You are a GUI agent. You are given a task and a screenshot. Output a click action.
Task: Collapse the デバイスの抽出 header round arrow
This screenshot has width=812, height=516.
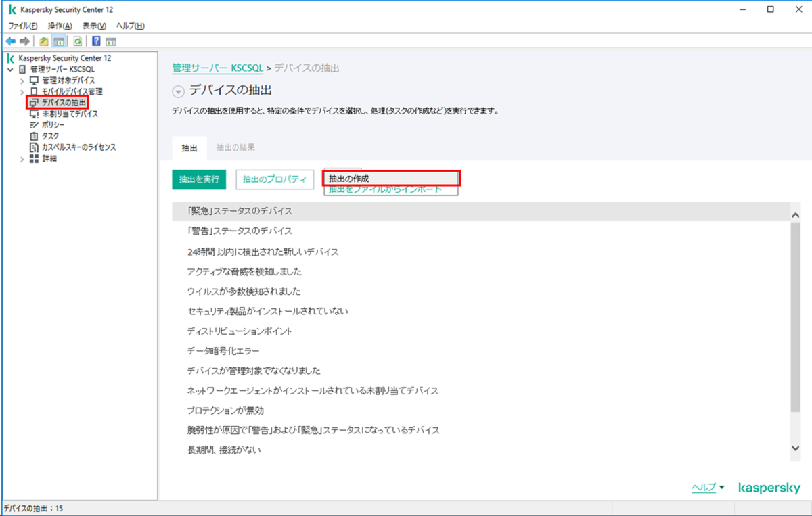pos(178,91)
